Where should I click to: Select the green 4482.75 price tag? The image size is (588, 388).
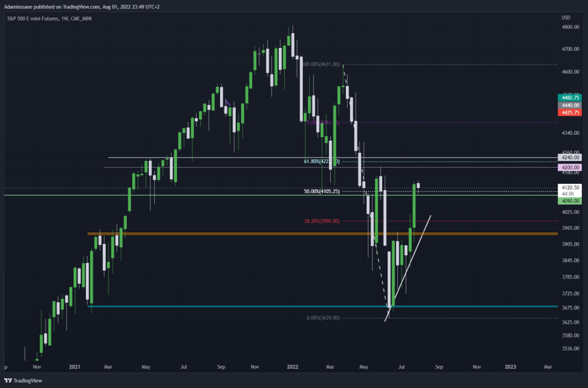point(569,97)
